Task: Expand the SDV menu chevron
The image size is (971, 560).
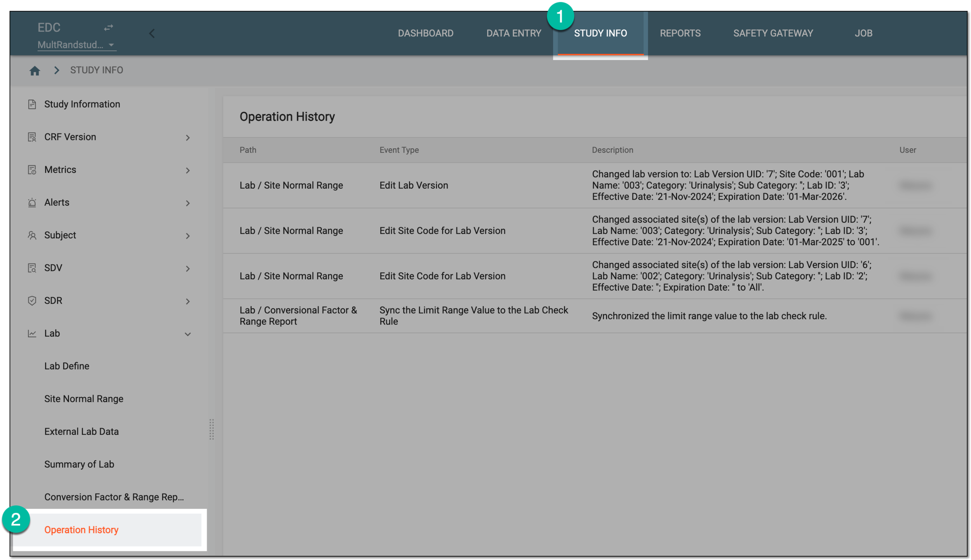Action: point(188,268)
